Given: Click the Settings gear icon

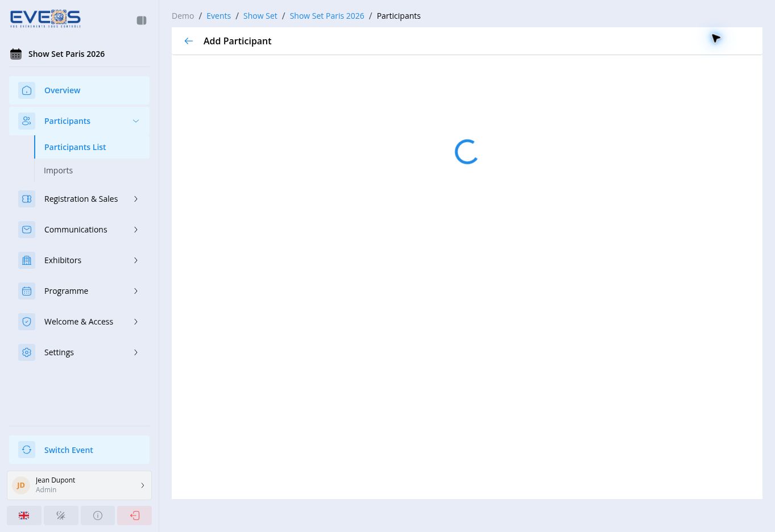Looking at the screenshot, I should coord(27,352).
